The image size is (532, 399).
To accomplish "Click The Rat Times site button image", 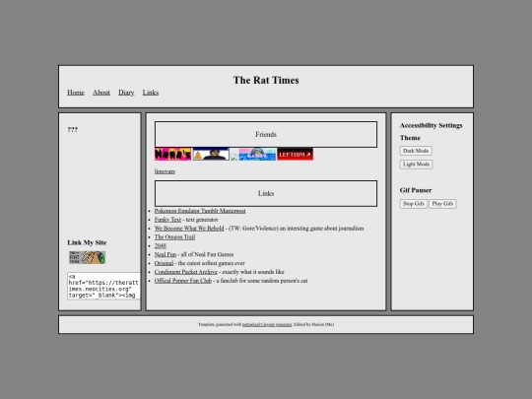I will tap(88, 257).
